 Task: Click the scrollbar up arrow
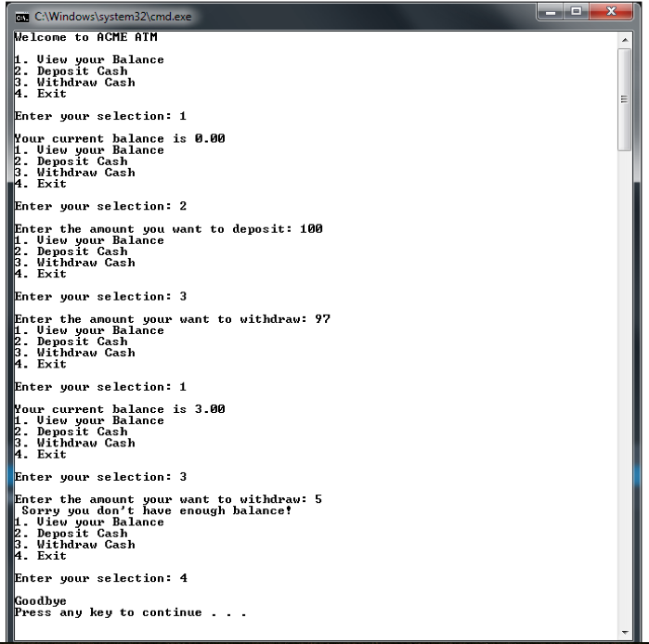click(x=625, y=40)
